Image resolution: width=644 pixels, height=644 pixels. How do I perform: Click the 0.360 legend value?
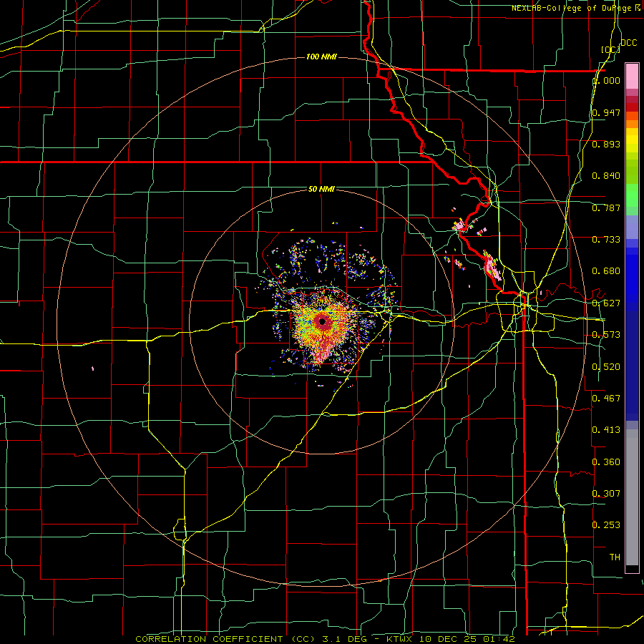pos(606,462)
